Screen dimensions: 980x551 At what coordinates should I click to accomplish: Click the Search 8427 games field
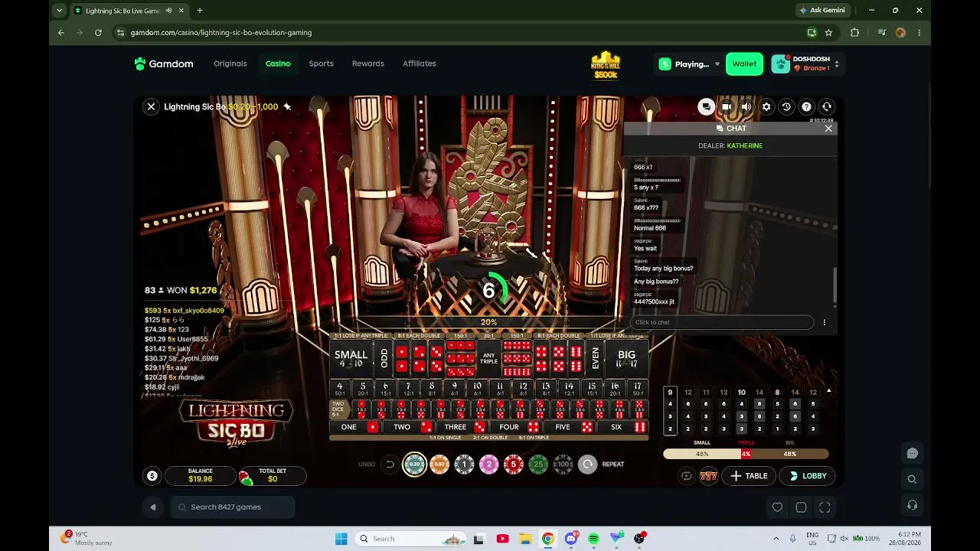click(233, 507)
